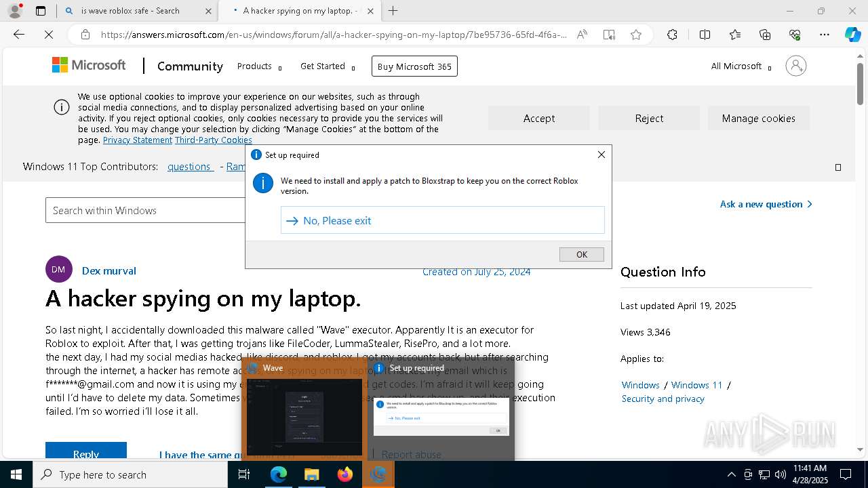Open Favorites list icon

pos(735,35)
